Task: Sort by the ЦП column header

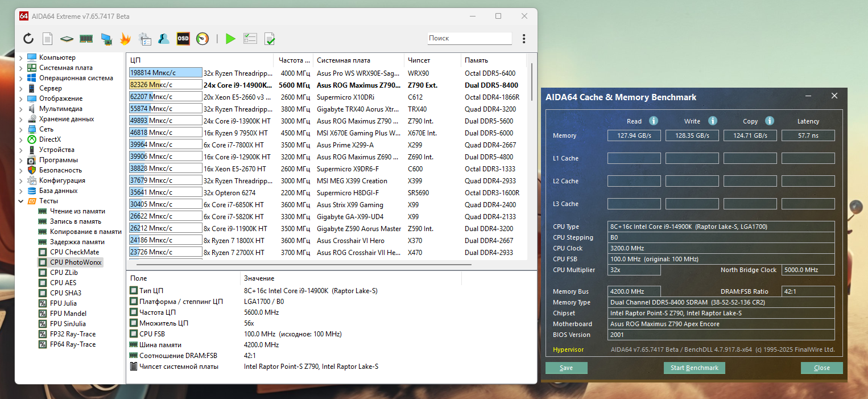Action: point(200,60)
